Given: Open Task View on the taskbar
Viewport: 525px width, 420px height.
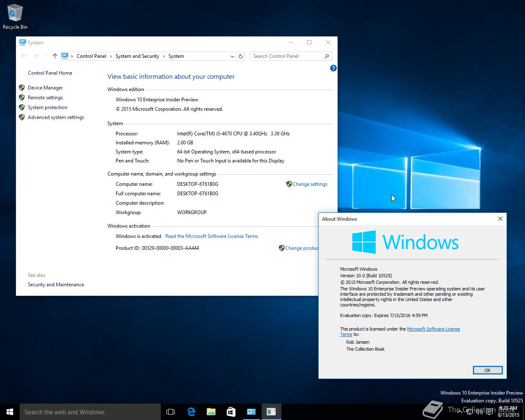Looking at the screenshot, I should (171, 412).
